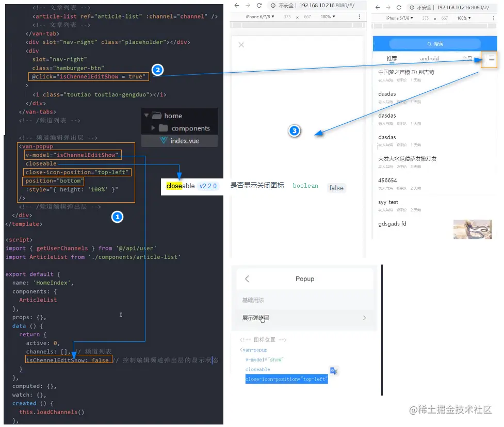Click the right browser address bar URL
Viewport: 504px width, 427px height.
[463, 7]
